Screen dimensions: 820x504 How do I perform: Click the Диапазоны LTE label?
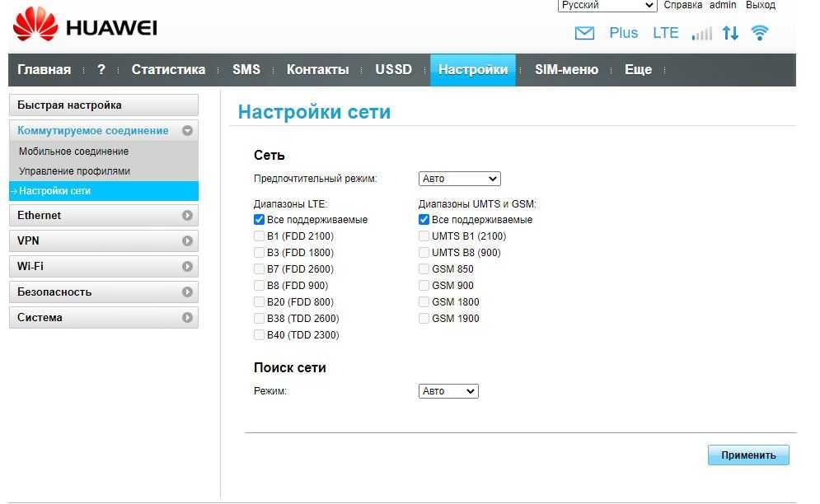pyautogui.click(x=291, y=204)
